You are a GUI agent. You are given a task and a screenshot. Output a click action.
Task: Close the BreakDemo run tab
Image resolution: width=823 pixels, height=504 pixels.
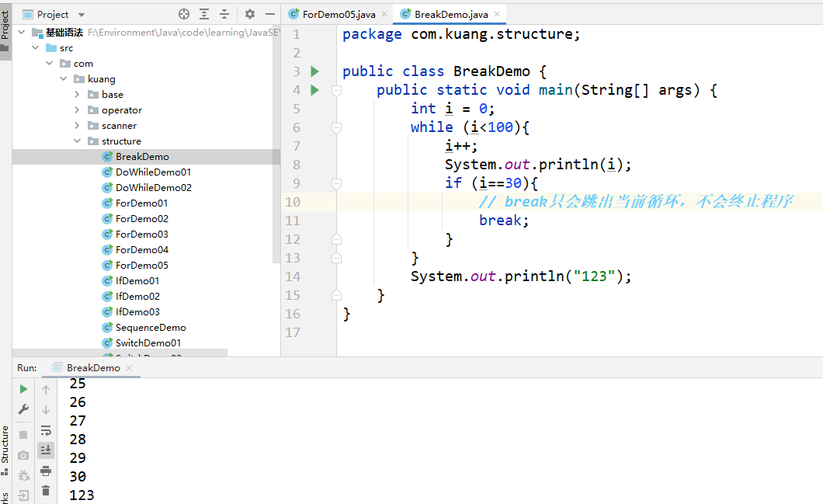(x=129, y=368)
